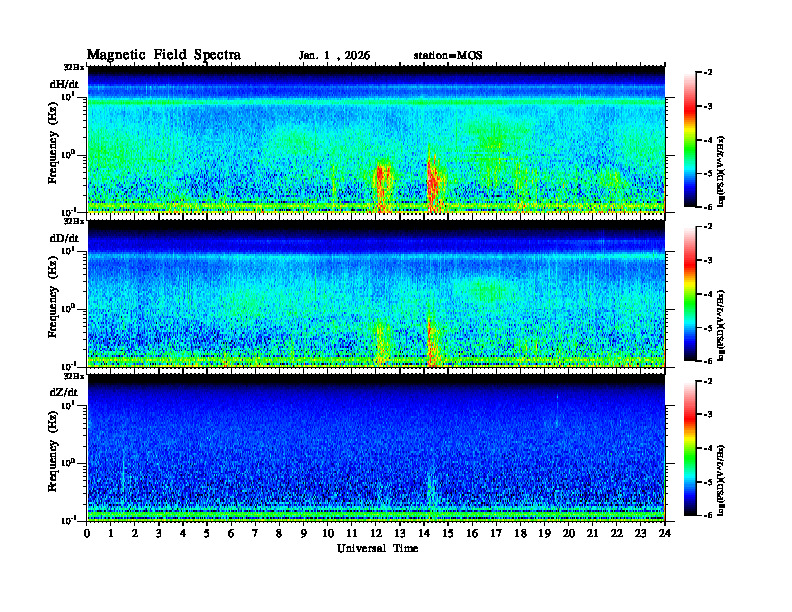Click inside the dZ/dt spectrogram plot

(x=376, y=447)
